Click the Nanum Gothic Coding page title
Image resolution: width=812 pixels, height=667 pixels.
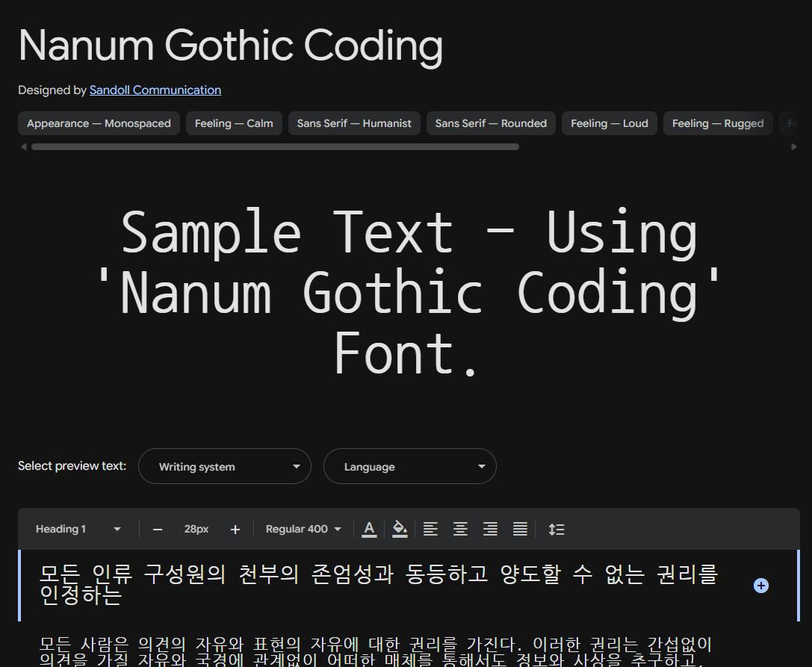pos(230,46)
